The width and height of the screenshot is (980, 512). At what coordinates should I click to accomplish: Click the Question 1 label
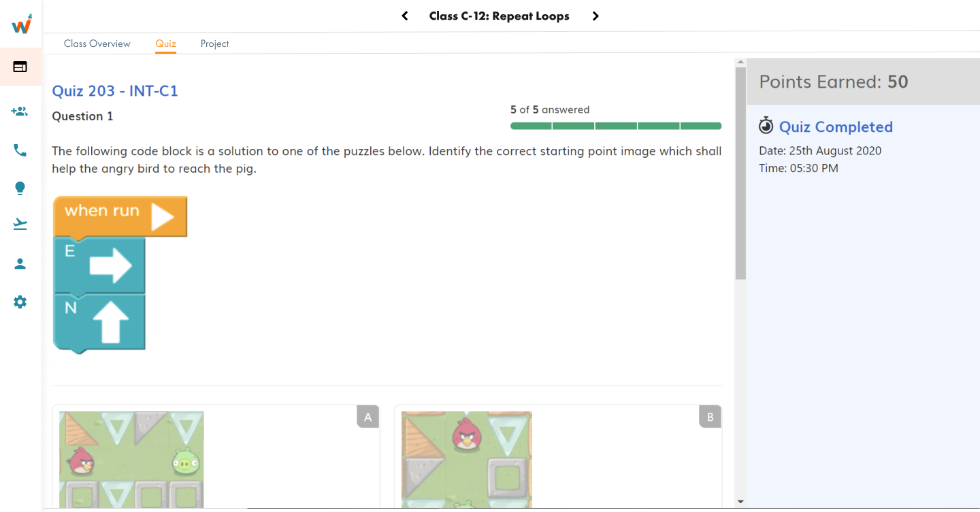(82, 116)
